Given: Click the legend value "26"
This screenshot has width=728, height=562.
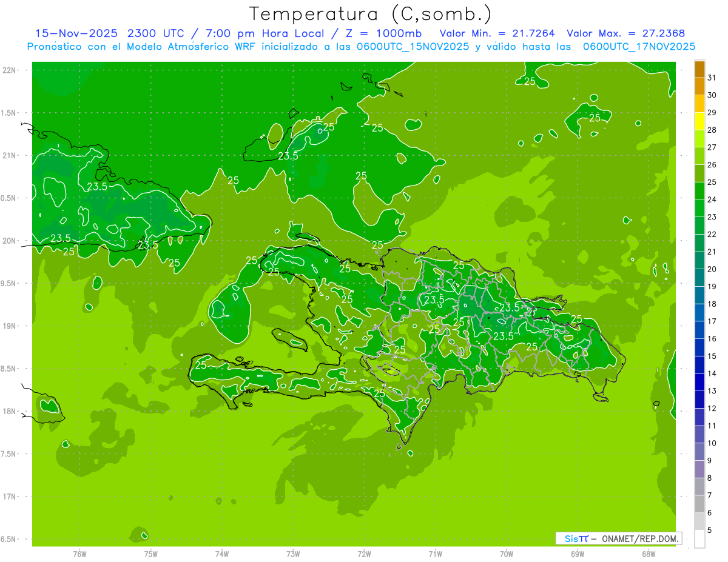Looking at the screenshot, I should click(712, 165).
